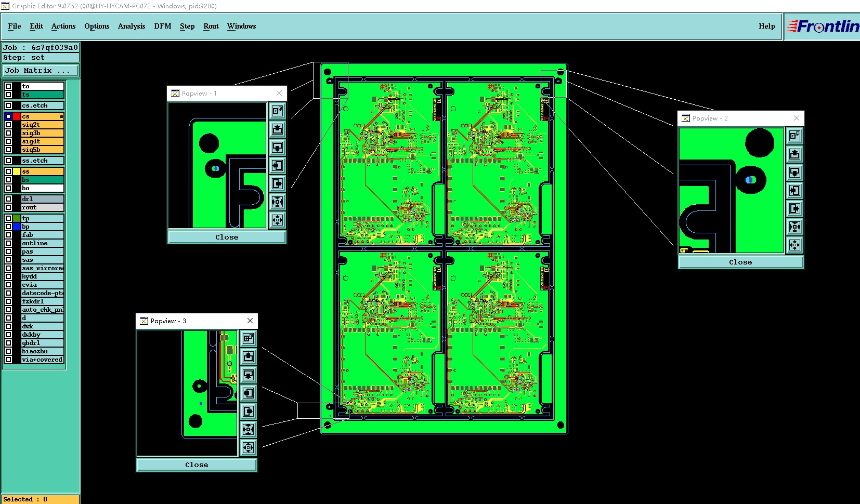Toggle the checkbox for layer 'to'
Screen dimensions: 860x504
8,86
